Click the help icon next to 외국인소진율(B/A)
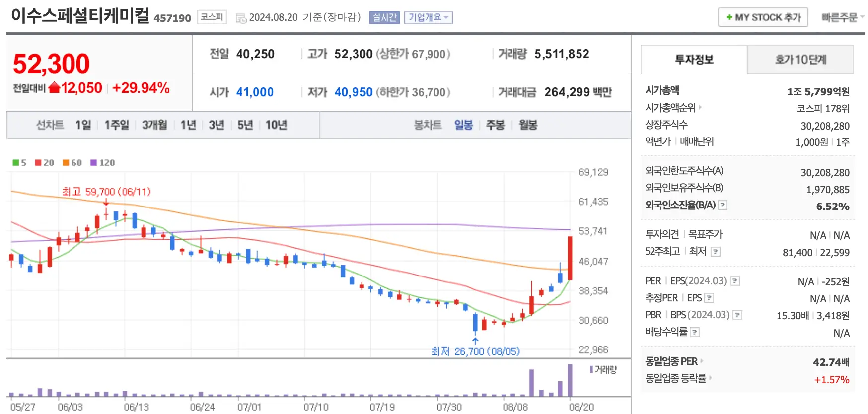Screen dimensions: 868x414 point(723,205)
